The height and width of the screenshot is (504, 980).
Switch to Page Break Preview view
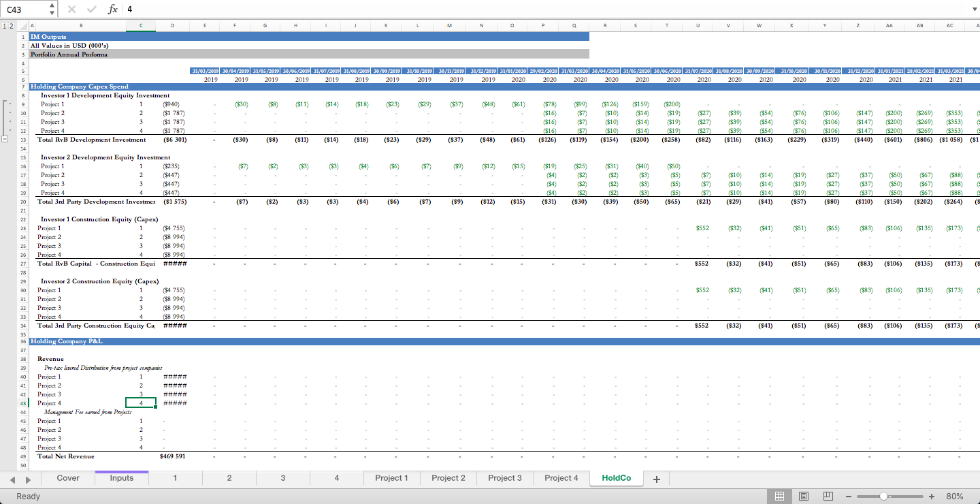pyautogui.click(x=828, y=497)
